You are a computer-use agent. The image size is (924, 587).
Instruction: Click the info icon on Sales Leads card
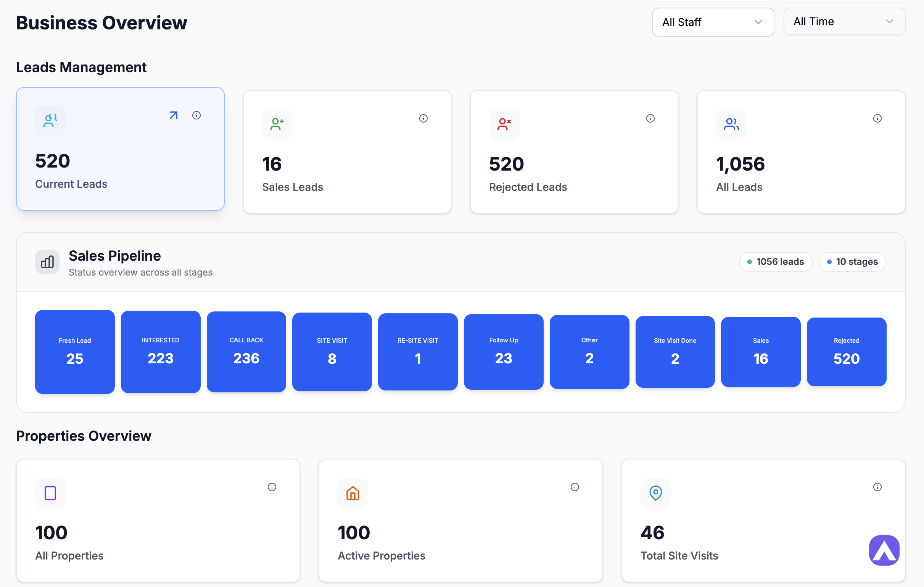pyautogui.click(x=423, y=118)
